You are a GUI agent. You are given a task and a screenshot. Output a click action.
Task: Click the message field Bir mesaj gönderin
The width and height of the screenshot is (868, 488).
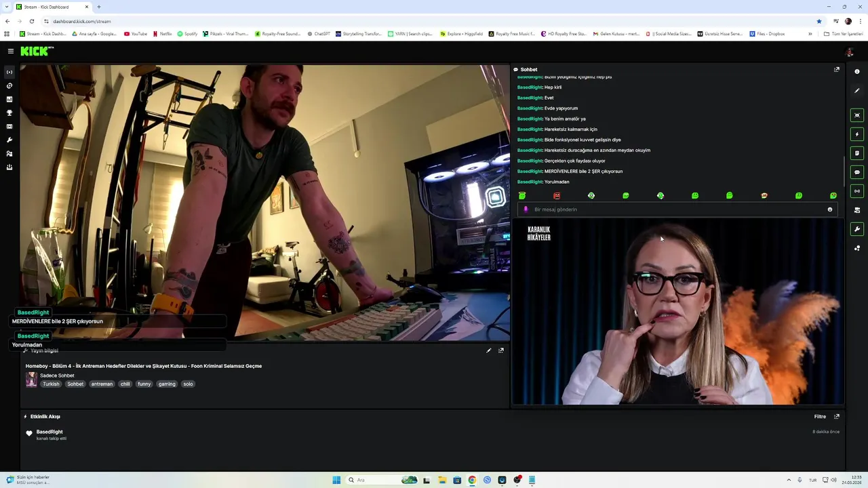click(678, 209)
